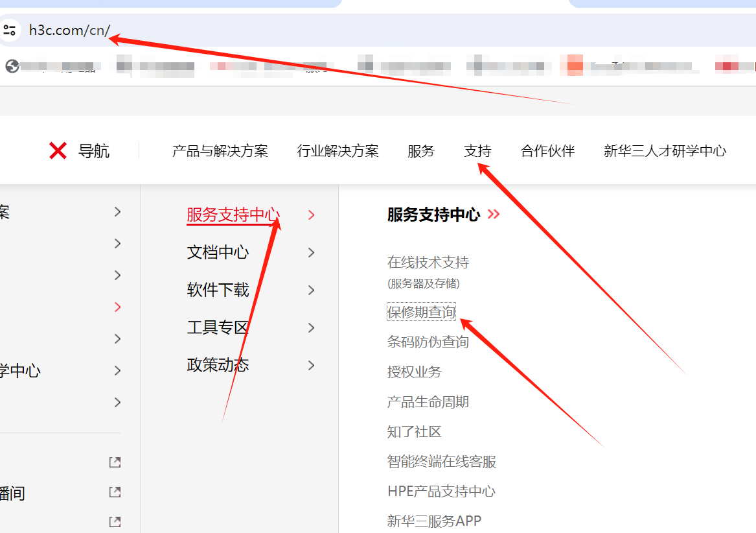Open 授权业务 link
The width and height of the screenshot is (756, 533).
click(414, 372)
